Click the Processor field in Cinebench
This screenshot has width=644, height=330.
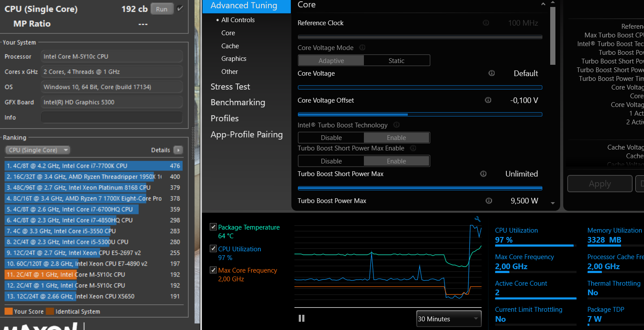(112, 57)
